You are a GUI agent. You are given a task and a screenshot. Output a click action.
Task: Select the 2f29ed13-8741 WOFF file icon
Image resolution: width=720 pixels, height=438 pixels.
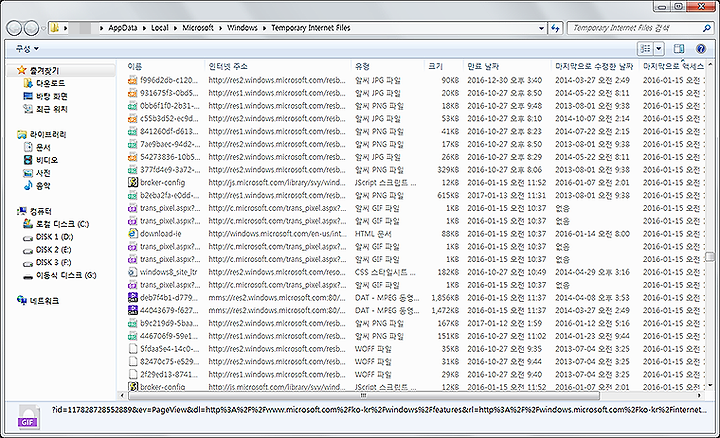tap(133, 374)
